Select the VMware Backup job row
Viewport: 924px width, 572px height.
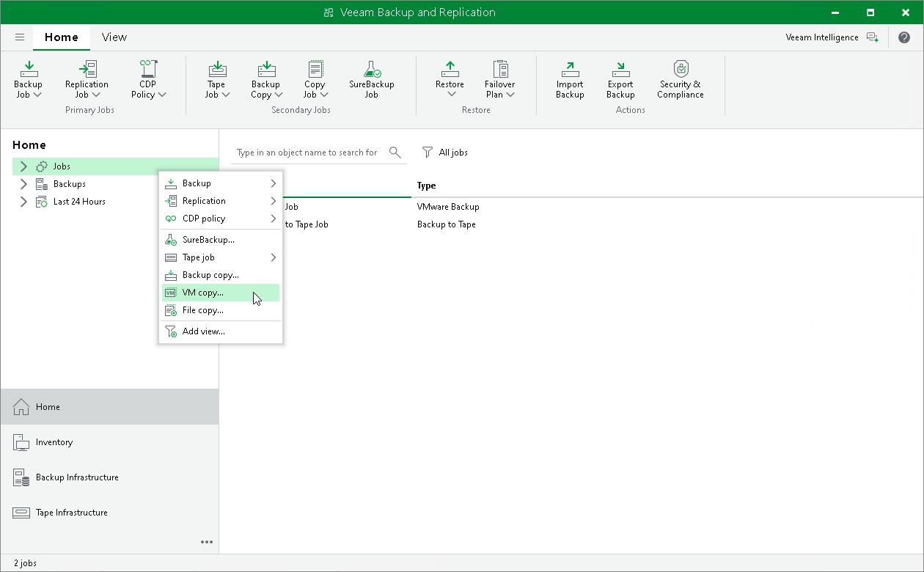pyautogui.click(x=572, y=207)
